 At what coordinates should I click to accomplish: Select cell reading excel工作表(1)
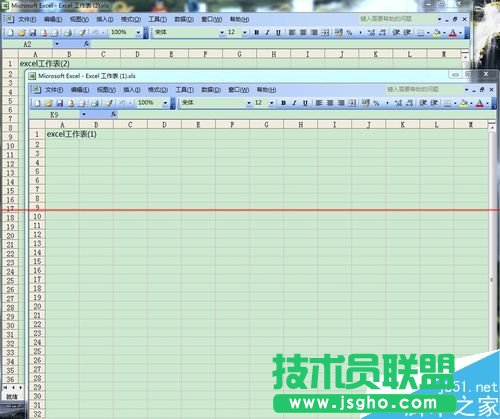62,134
